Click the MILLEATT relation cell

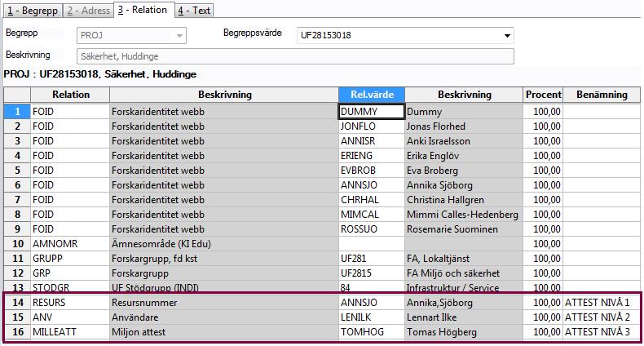(70, 331)
